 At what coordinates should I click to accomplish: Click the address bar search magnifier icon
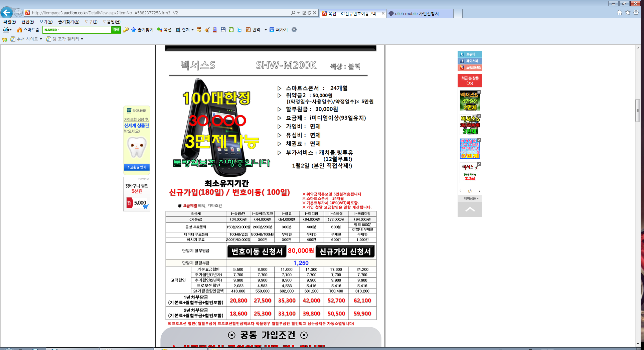pyautogui.click(x=293, y=13)
